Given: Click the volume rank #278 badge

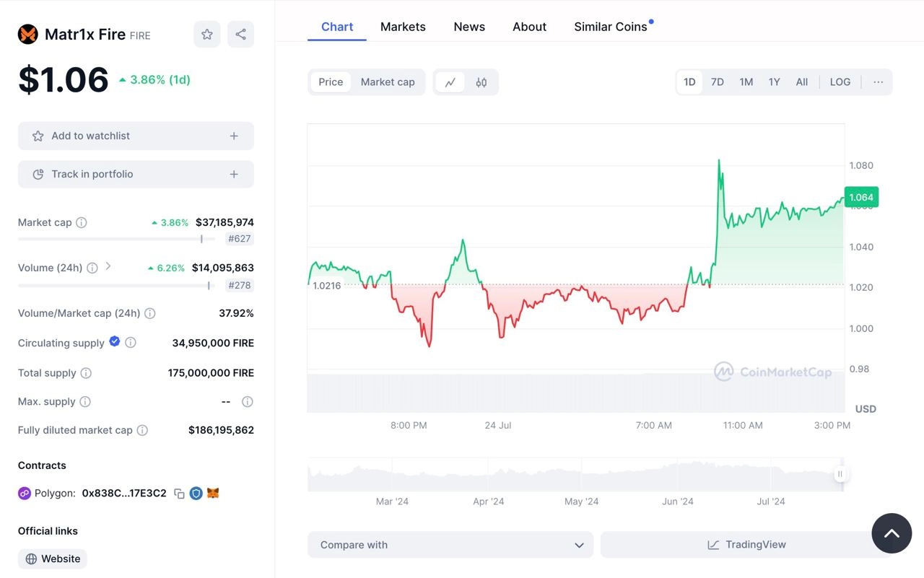Looking at the screenshot, I should click(x=240, y=285).
